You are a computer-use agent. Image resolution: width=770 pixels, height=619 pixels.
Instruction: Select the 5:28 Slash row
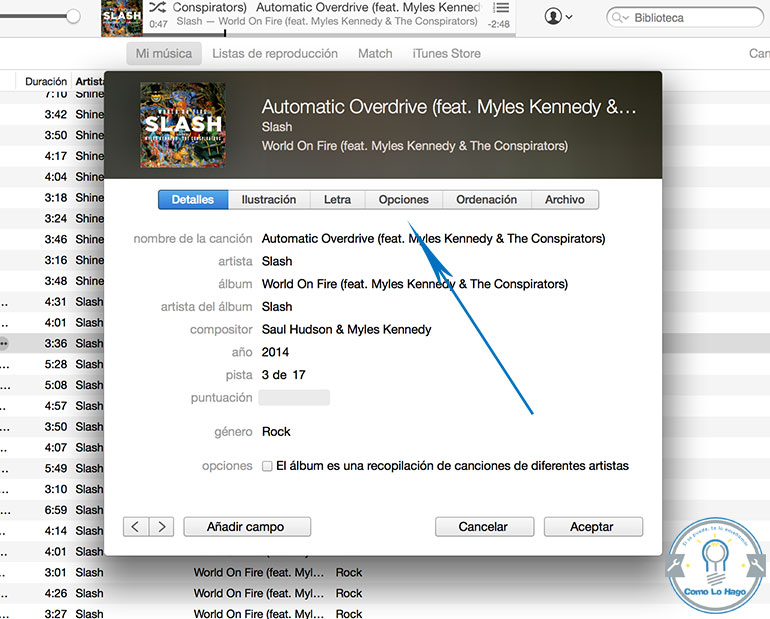(x=52, y=364)
